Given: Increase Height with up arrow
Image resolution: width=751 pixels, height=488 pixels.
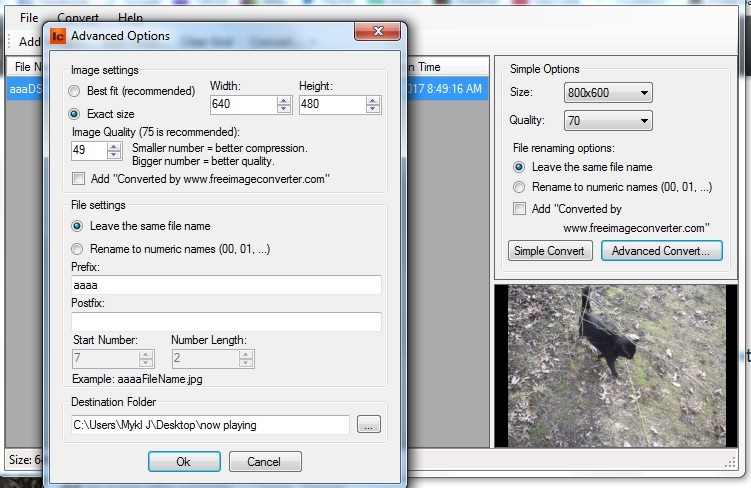Looking at the screenshot, I should pos(373,100).
